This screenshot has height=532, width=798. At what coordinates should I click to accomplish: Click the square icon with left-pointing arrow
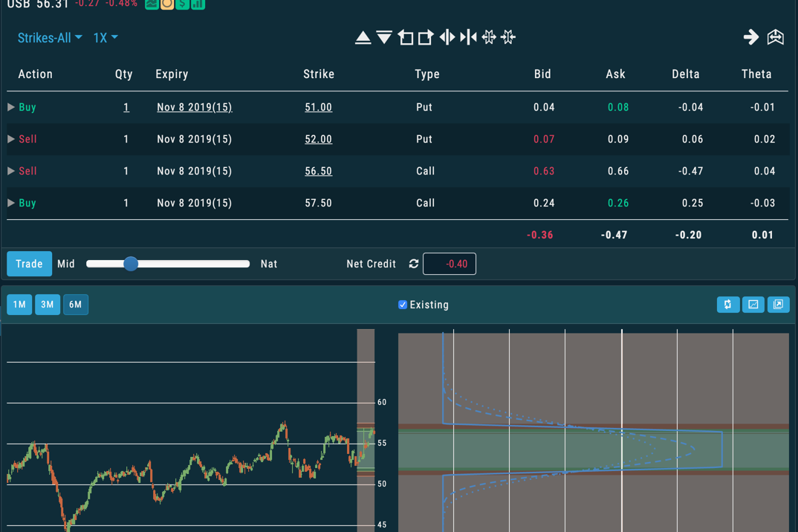coord(405,37)
